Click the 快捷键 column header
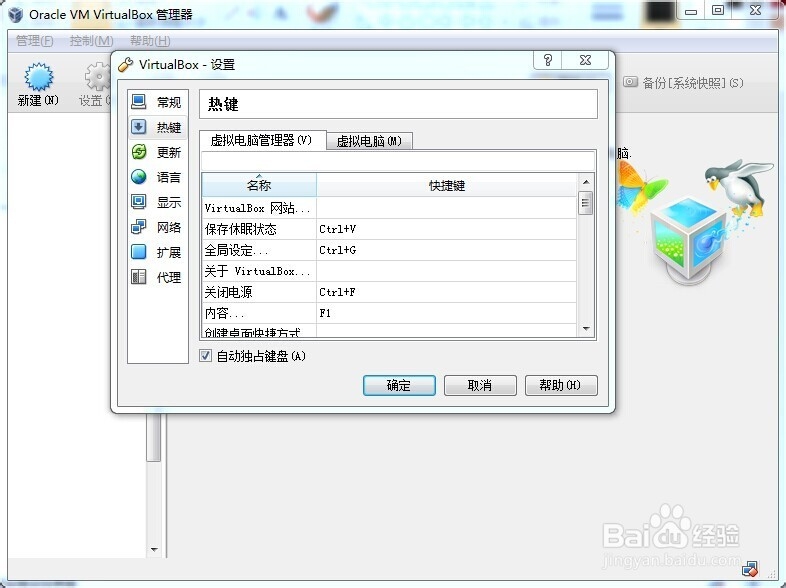The width and height of the screenshot is (786, 588). [x=447, y=185]
